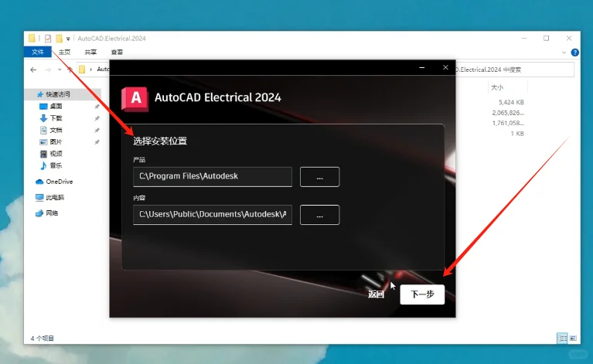The image size is (593, 364).
Task: Expand the Explorer ribbon chevron
Action: pos(564,53)
